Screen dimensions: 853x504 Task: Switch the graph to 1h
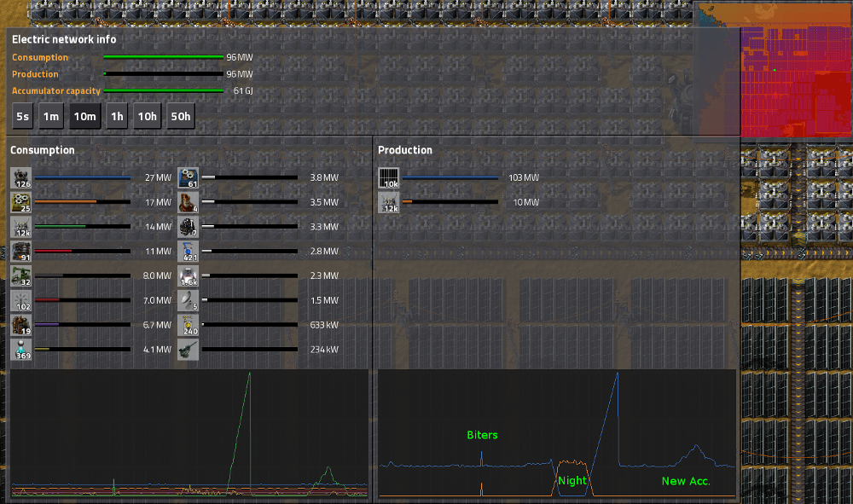coord(117,116)
